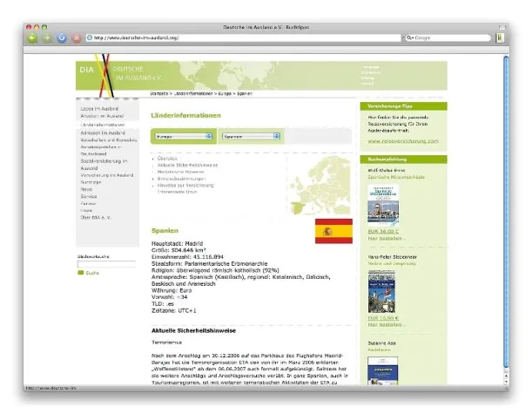Reload the page with the blue icon

click(x=62, y=38)
